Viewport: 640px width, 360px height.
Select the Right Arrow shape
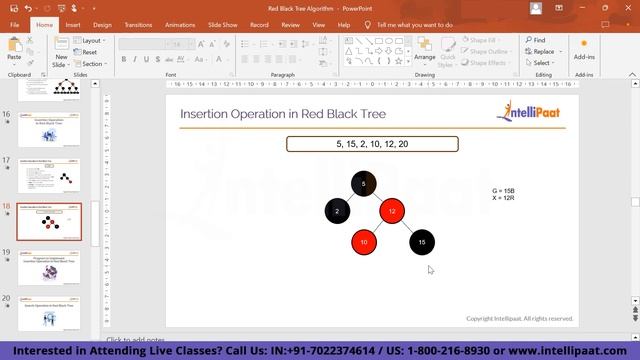point(379,51)
